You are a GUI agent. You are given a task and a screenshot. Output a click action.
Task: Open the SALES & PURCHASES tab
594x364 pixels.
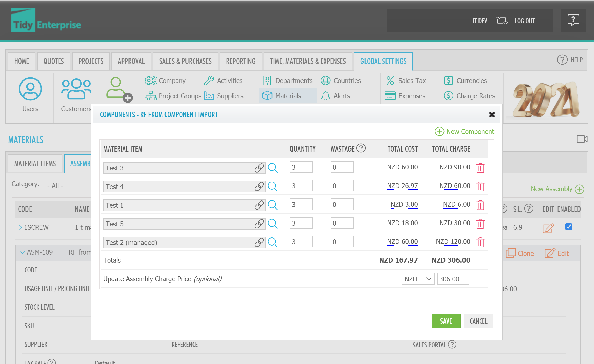[x=185, y=61]
